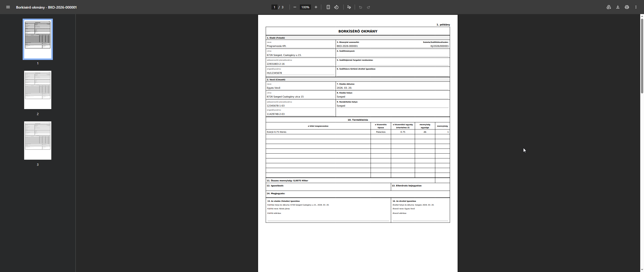Rotate the document counterclockwise
The width and height of the screenshot is (644, 272).
coord(336,7)
